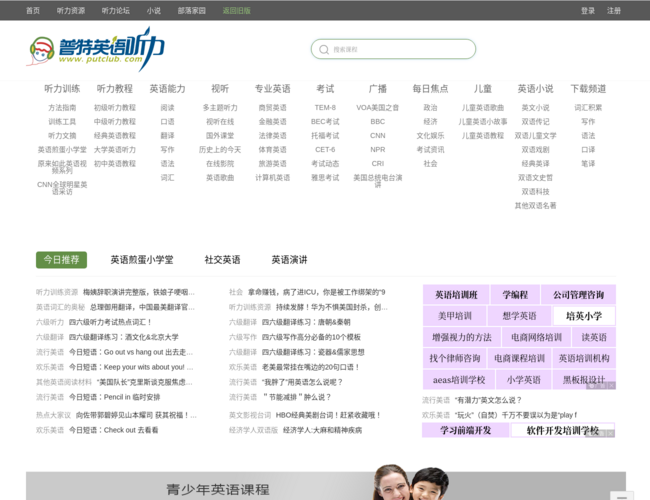Click BBC broadcast link
This screenshot has width=650, height=500.
[x=378, y=122]
